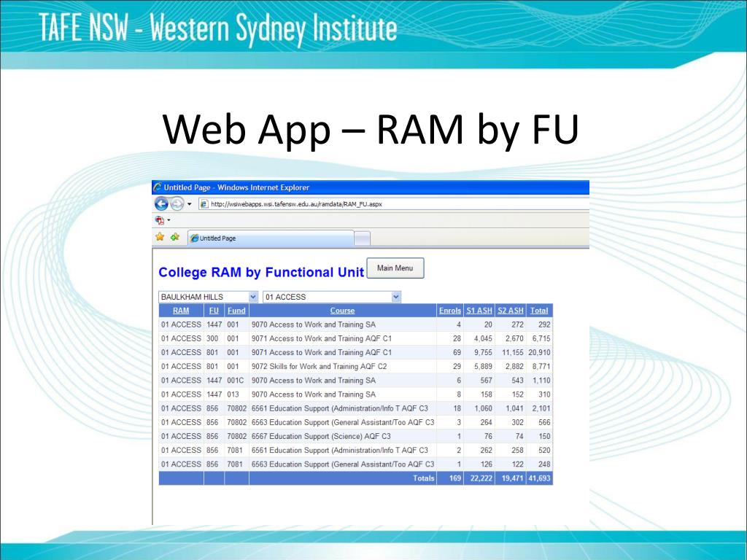
Task: Open the small arrow next to the PDF icon
Action: [169, 220]
